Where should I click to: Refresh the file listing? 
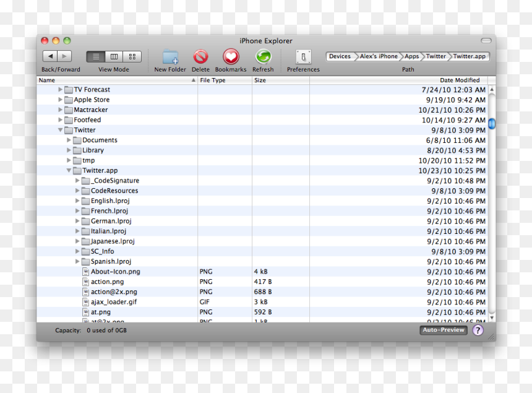tap(264, 57)
